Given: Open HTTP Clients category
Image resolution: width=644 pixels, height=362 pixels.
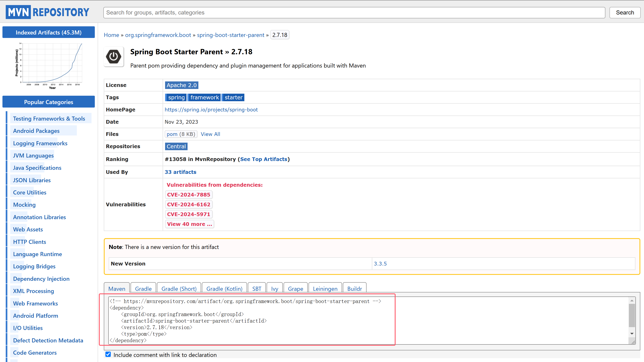Looking at the screenshot, I should coord(29,242).
